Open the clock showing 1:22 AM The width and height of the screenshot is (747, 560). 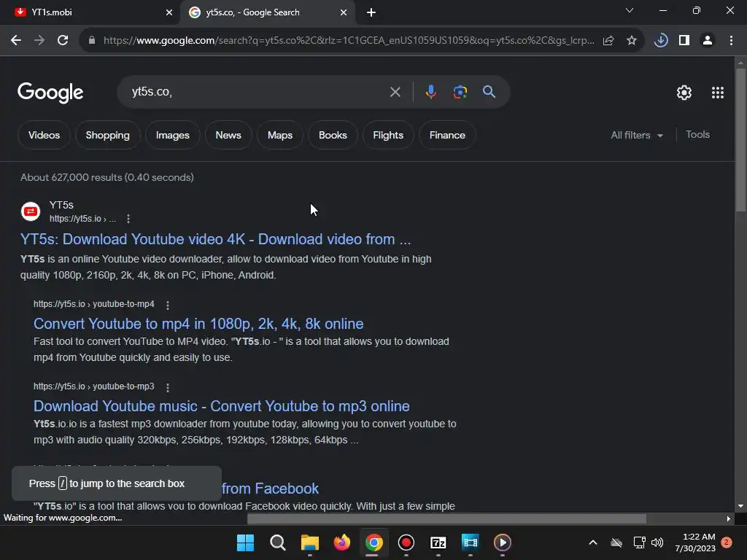click(x=695, y=542)
